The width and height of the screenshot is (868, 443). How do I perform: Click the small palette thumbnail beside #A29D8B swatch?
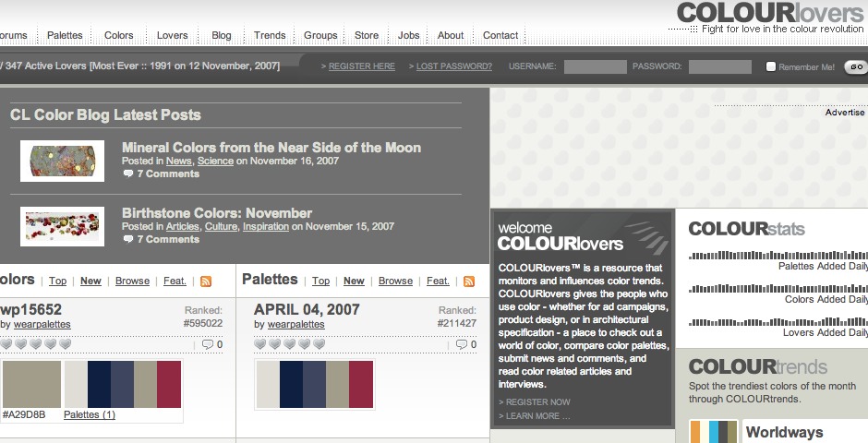123,384
